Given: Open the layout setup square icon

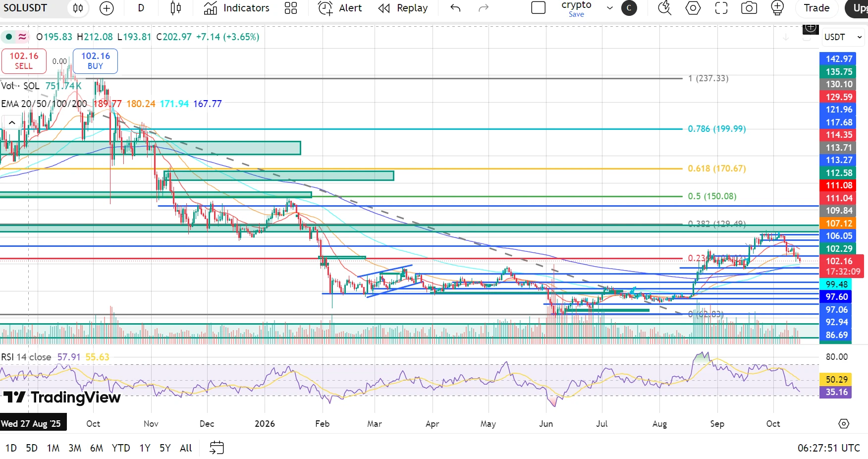Looking at the screenshot, I should pyautogui.click(x=538, y=8).
